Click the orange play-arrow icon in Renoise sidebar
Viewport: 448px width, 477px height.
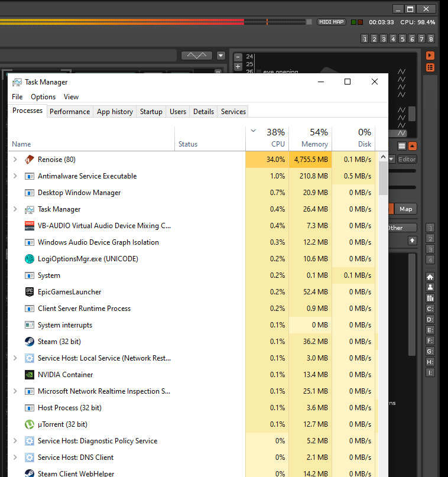[430, 56]
